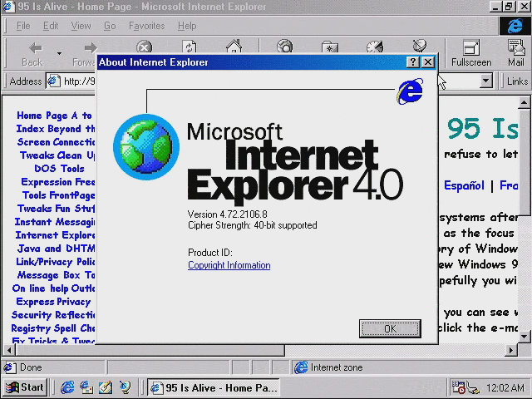Click the page icon in Address bar
The width and height of the screenshot is (532, 399).
[x=53, y=81]
